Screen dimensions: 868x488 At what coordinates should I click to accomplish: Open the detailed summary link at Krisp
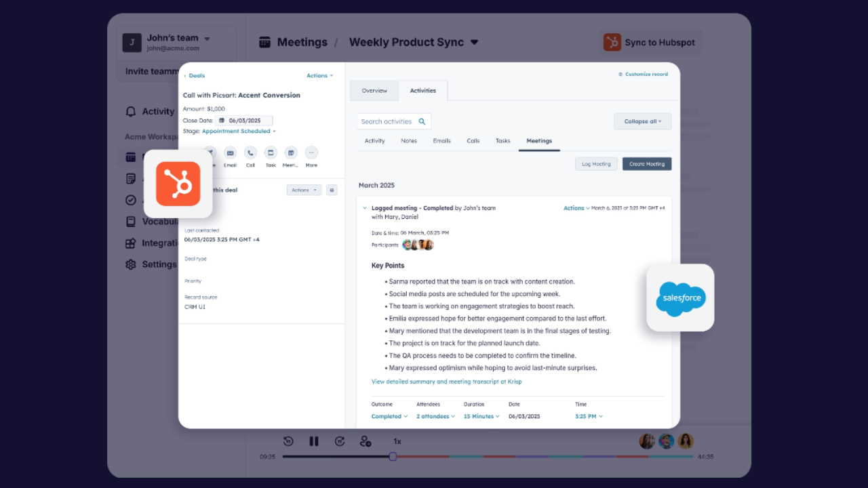pos(446,382)
